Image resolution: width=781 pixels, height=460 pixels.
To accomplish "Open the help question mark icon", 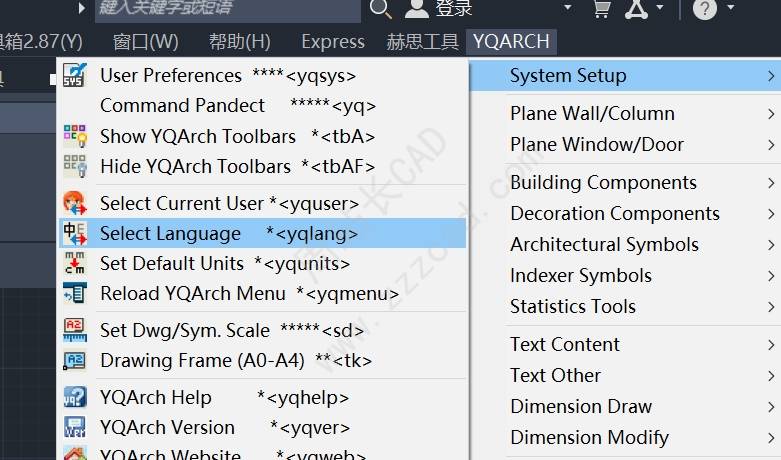I will [x=704, y=8].
